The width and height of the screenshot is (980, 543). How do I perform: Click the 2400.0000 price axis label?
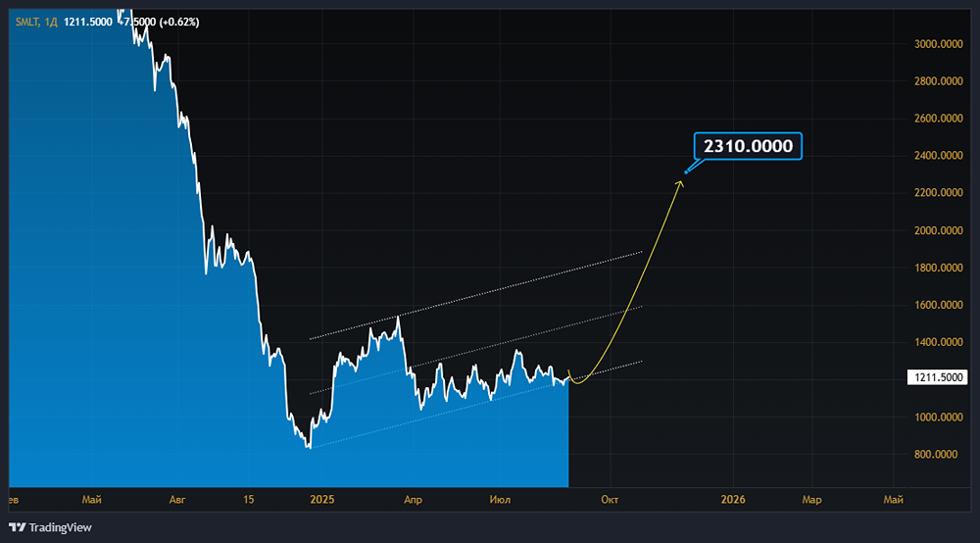tap(938, 156)
